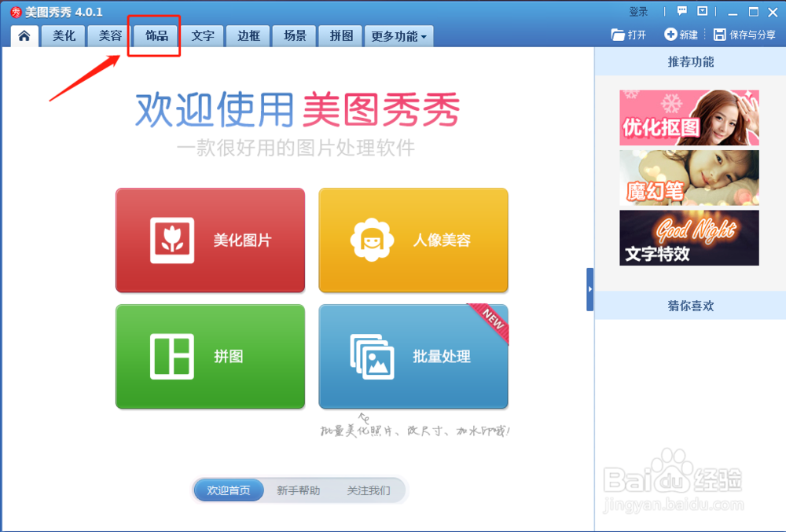Open the title bar menu box icon
This screenshot has height=532, width=786.
pyautogui.click(x=702, y=11)
